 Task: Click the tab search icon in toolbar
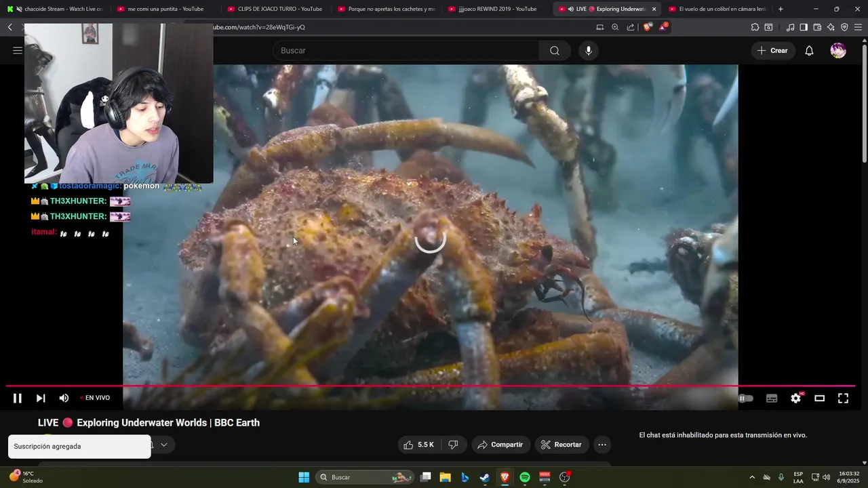click(x=768, y=27)
